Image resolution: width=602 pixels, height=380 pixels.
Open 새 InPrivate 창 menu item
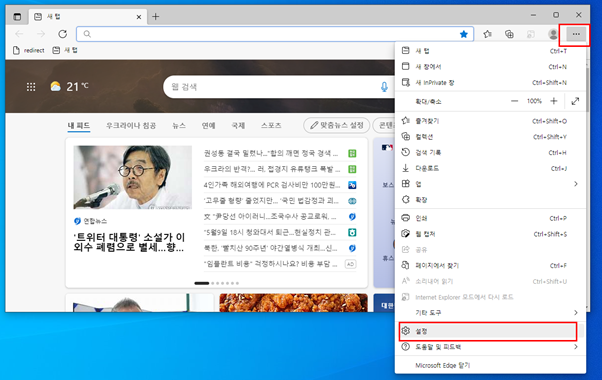[x=490, y=82]
